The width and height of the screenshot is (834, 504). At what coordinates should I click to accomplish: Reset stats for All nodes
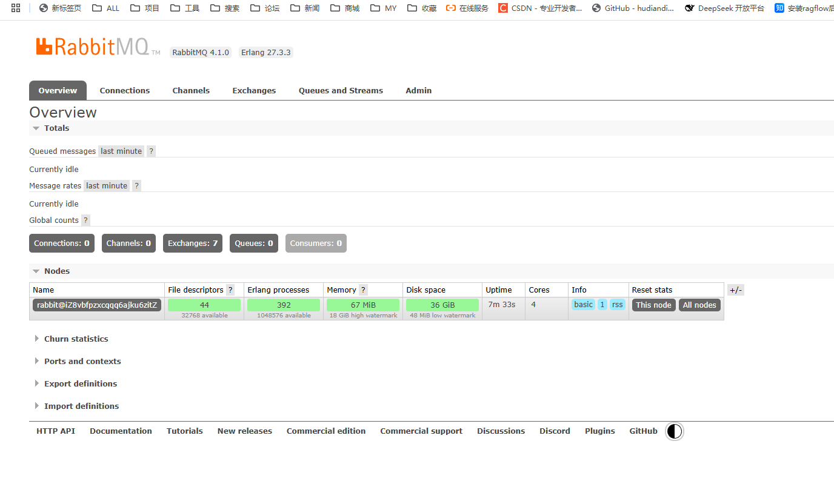[x=699, y=305]
